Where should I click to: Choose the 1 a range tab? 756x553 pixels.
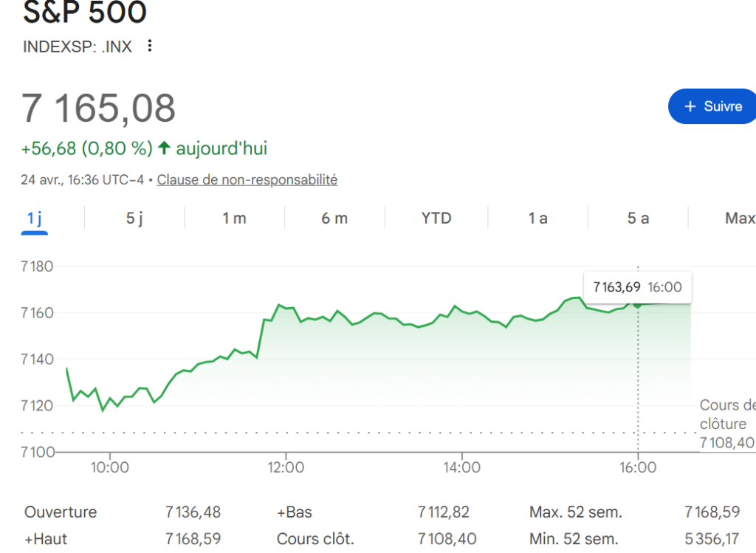point(537,219)
